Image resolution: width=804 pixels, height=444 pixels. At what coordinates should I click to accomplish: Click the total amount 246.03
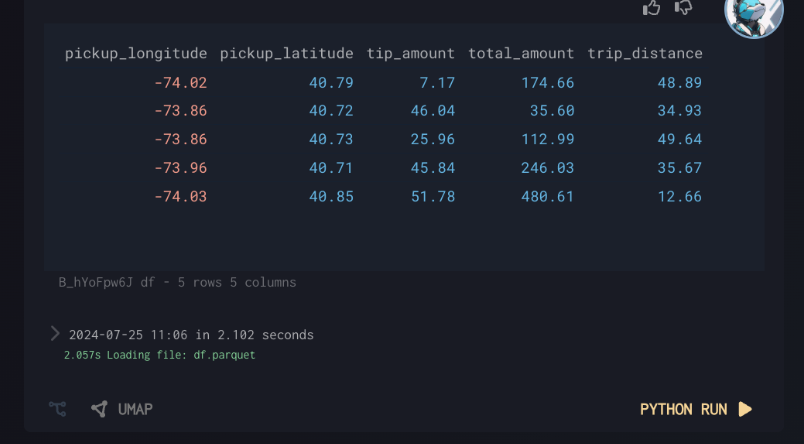click(x=548, y=168)
